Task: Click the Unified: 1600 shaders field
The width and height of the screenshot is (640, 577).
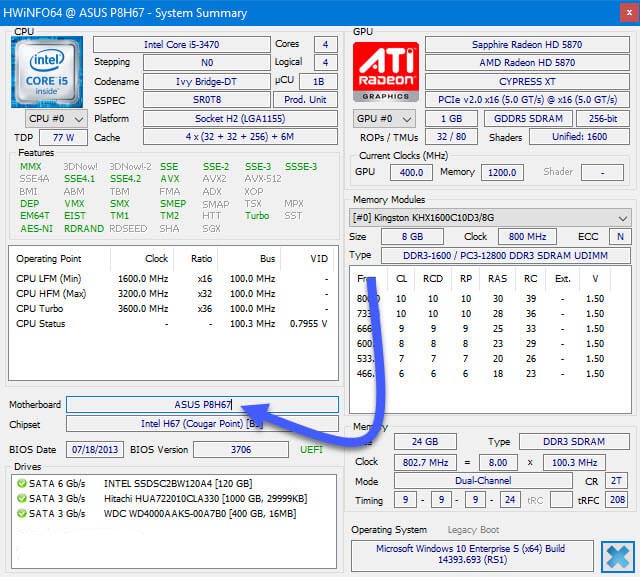Action: [x=579, y=137]
